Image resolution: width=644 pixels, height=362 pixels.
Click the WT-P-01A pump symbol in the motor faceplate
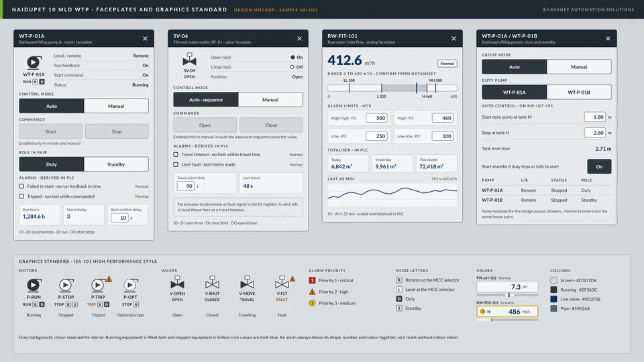(34, 62)
